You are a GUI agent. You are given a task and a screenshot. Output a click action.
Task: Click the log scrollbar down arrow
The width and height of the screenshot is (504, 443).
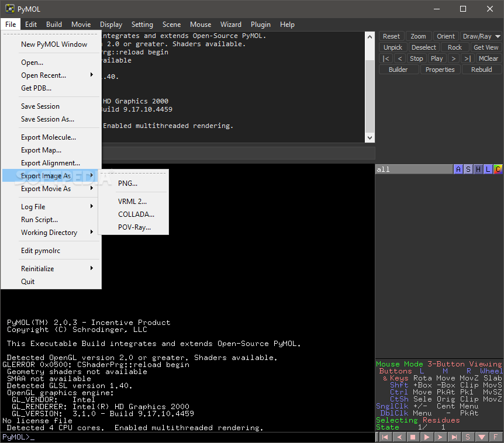tap(370, 138)
